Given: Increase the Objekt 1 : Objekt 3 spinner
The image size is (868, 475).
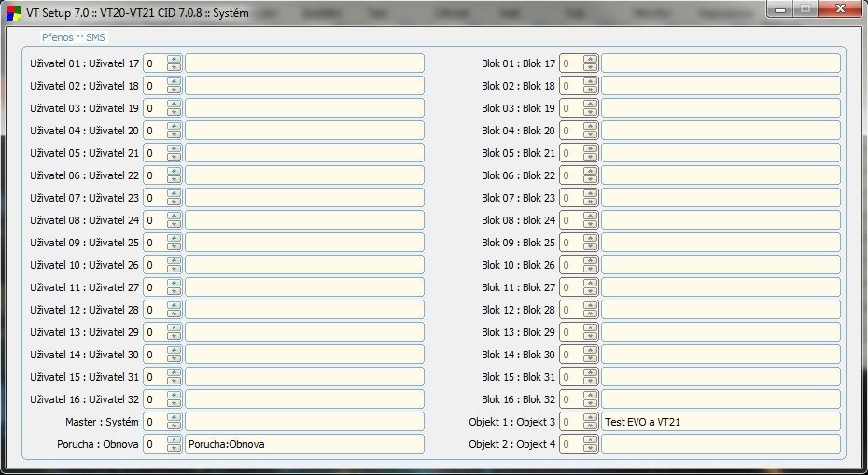Looking at the screenshot, I should click(590, 417).
